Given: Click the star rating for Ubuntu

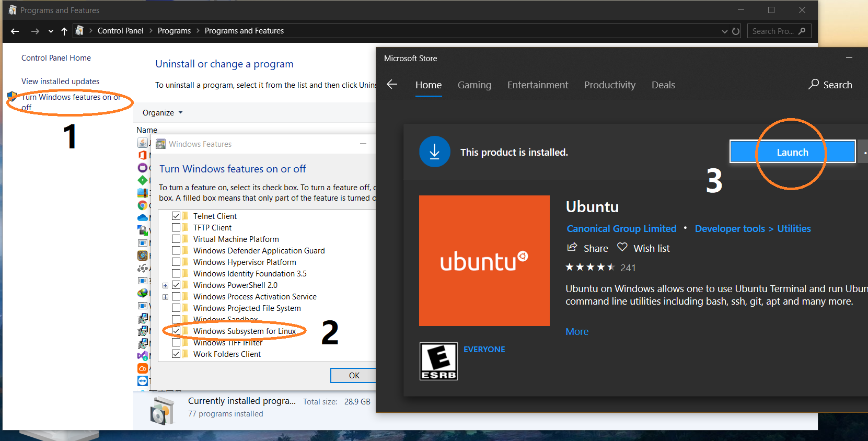Looking at the screenshot, I should pos(591,267).
